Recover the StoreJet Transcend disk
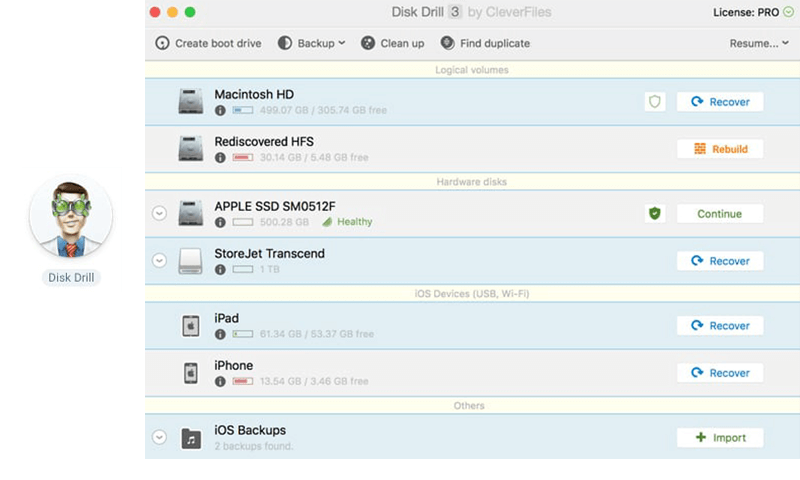 click(720, 261)
